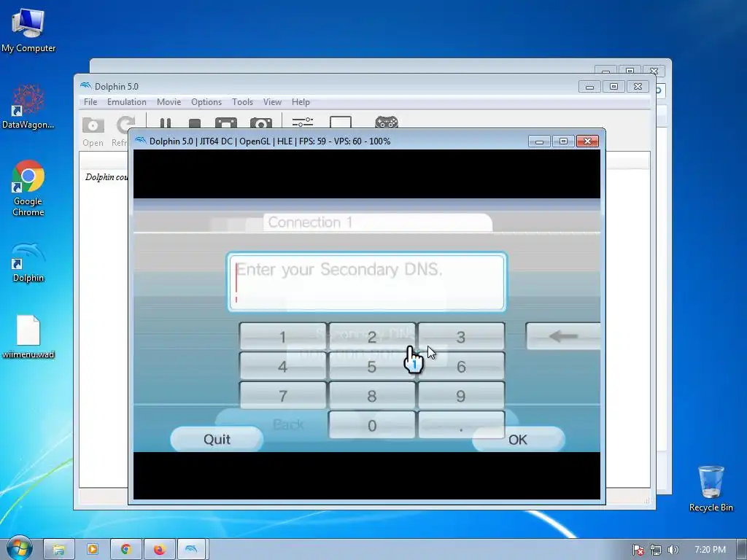Open the file explorer taskbar icon
The height and width of the screenshot is (560, 747).
tap(59, 550)
